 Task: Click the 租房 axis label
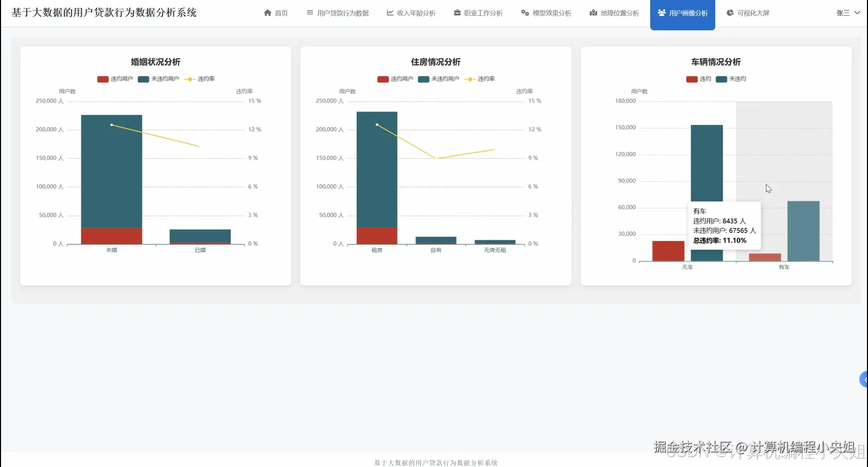pyautogui.click(x=377, y=250)
